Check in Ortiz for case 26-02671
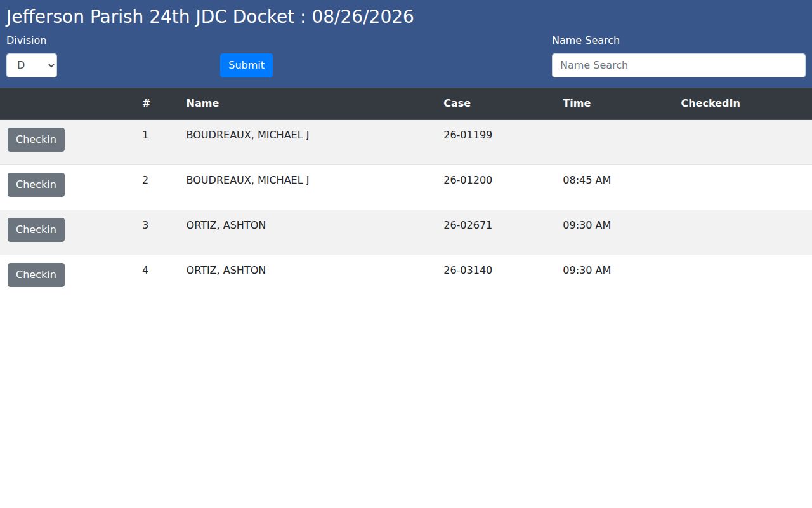This screenshot has width=812, height=508. (36, 230)
